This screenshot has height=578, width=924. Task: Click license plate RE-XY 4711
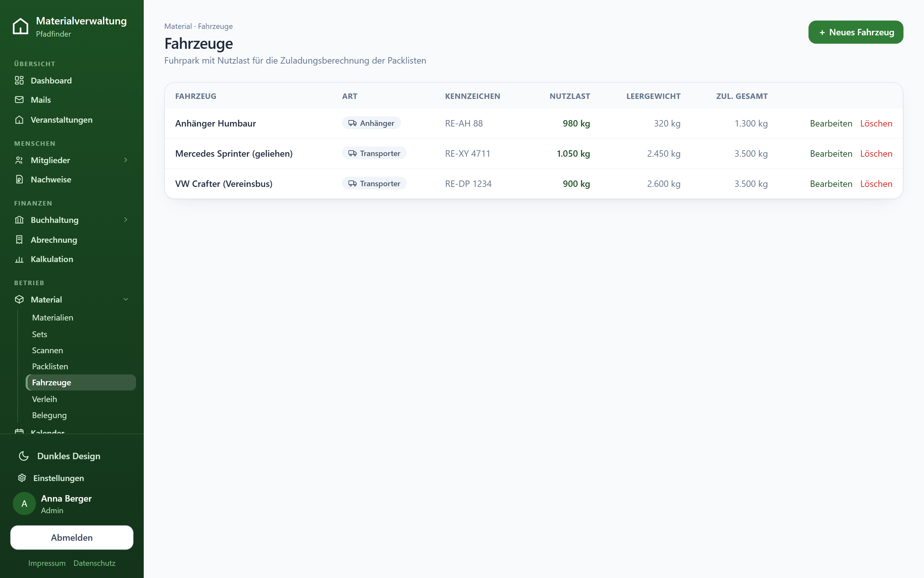point(467,154)
